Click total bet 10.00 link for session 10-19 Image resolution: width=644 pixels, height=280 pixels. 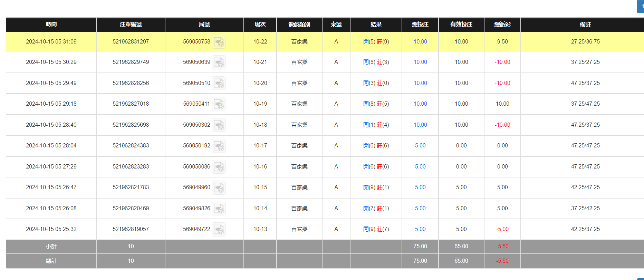point(420,104)
